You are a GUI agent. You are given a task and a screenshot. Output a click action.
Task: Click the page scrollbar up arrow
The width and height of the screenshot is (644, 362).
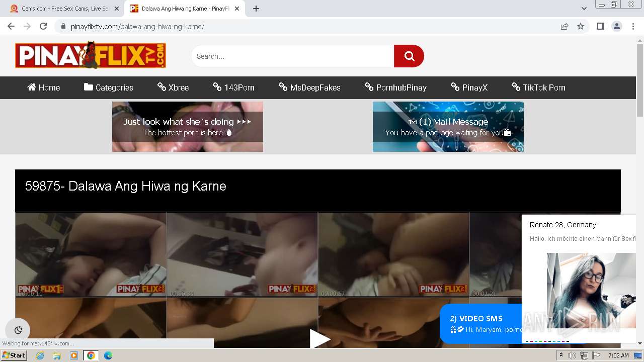[639, 40]
